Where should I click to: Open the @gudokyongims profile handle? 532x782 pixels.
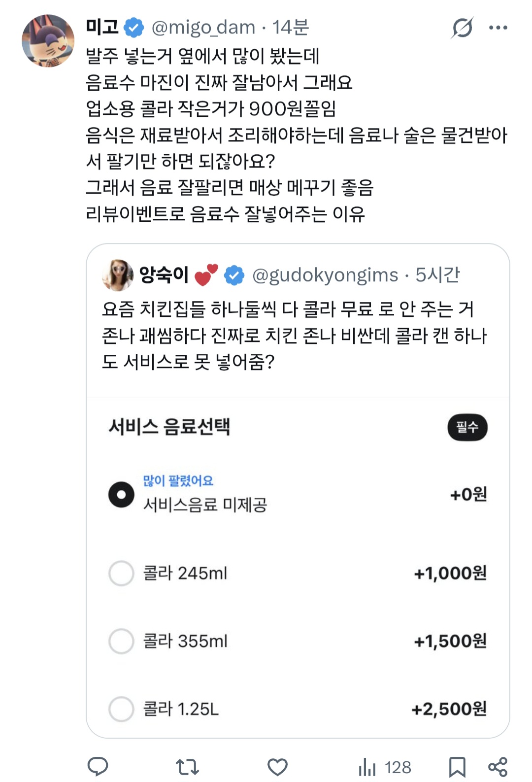coord(325,275)
